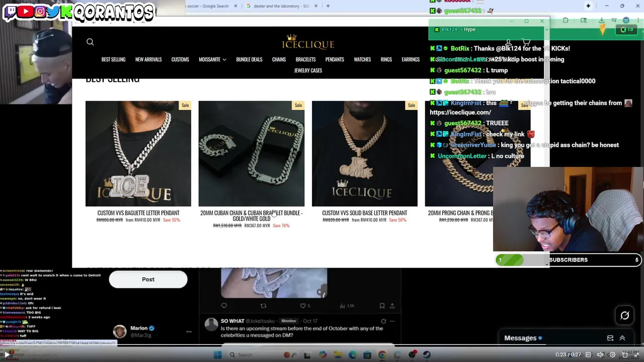The width and height of the screenshot is (644, 362).
Task: Exit fullscreen in the video player
Action: 636,354
